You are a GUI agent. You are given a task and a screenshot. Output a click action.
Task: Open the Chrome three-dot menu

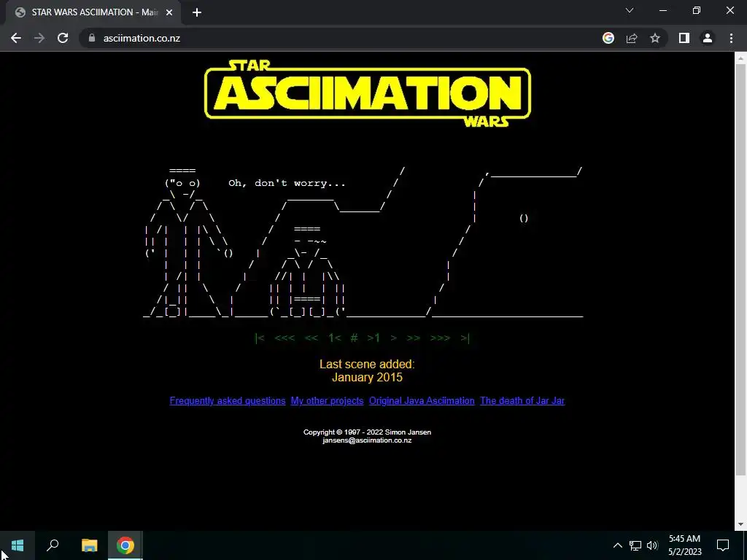731,38
